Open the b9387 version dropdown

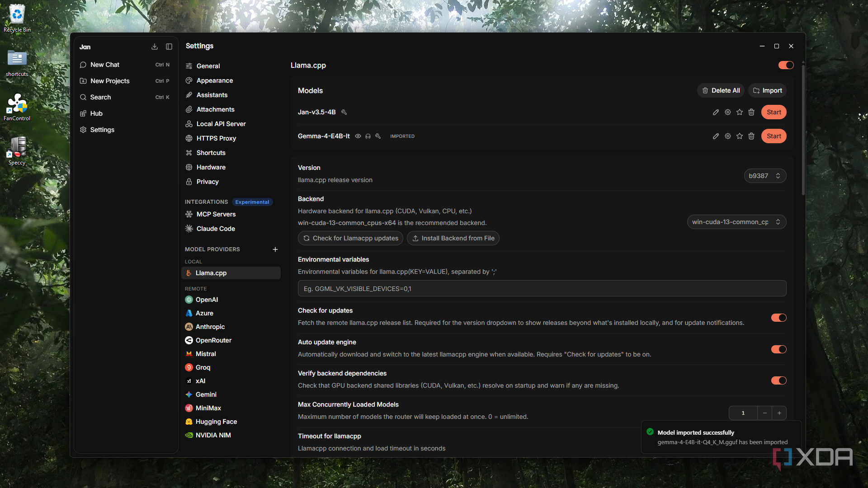click(765, 176)
